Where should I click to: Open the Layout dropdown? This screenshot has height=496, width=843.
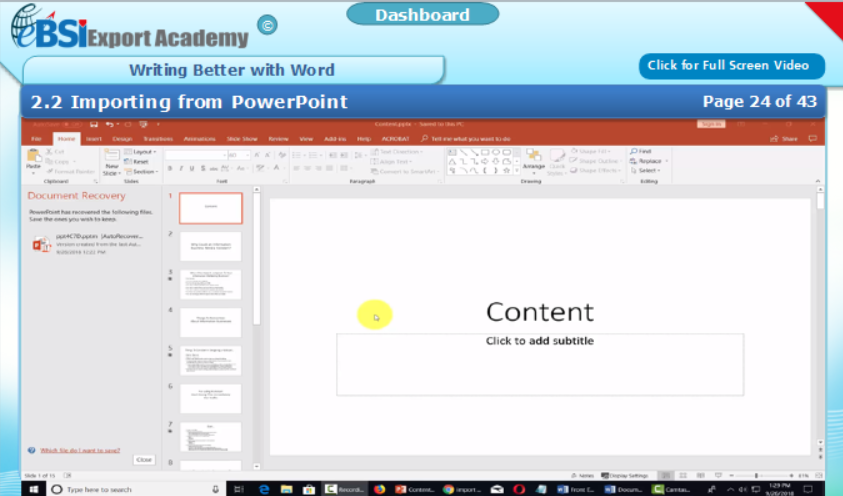[x=140, y=152]
